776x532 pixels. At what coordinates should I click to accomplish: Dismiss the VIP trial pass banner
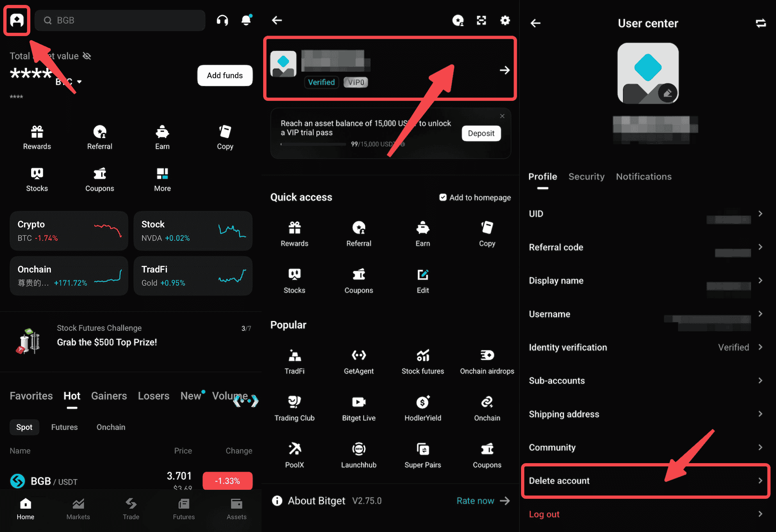click(x=502, y=116)
